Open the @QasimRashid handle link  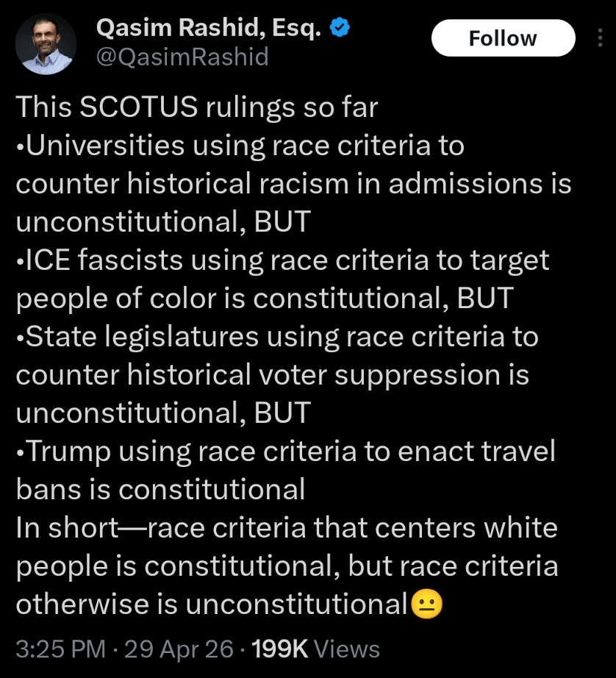point(182,57)
